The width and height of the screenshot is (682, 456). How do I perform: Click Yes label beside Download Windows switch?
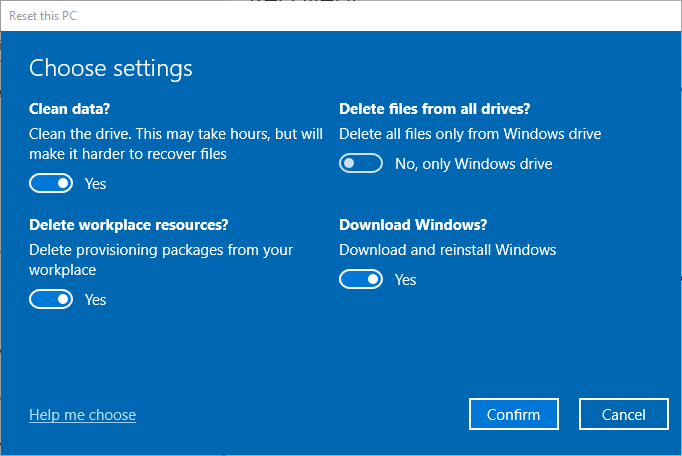(x=405, y=279)
